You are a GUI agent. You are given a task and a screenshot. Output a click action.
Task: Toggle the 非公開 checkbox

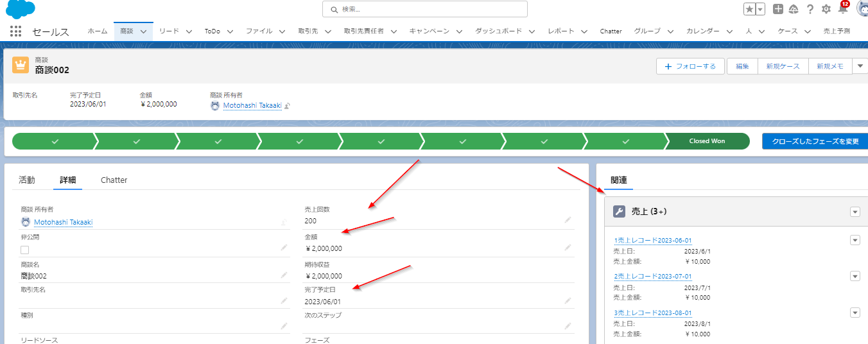coord(24,250)
